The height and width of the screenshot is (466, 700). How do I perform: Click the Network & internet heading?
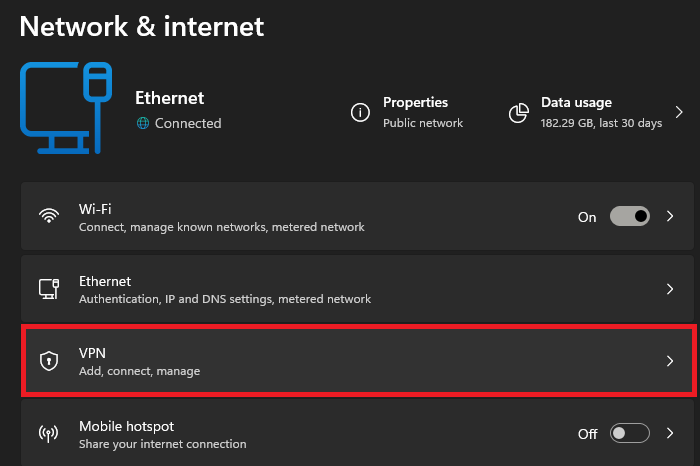click(x=142, y=26)
